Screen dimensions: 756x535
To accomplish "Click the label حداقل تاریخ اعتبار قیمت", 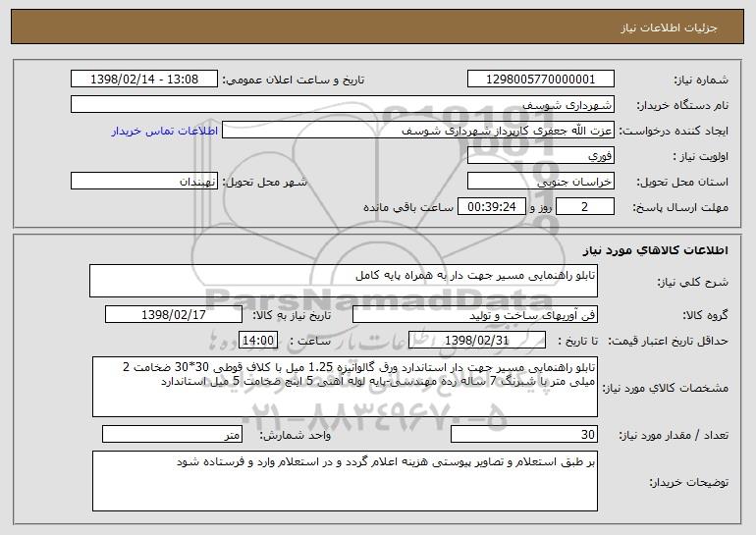I will (x=669, y=341).
